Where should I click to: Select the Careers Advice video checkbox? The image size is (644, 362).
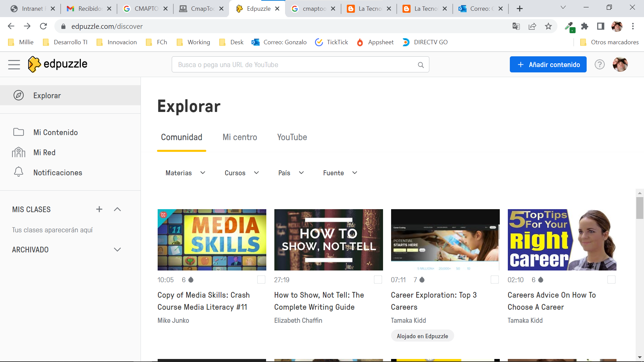click(612, 280)
